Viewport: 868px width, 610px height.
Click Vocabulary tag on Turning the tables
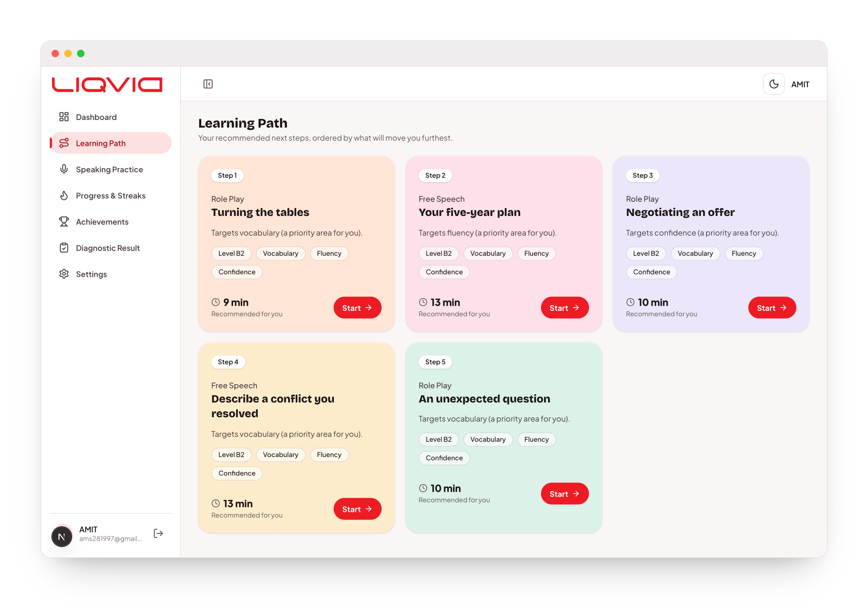pyautogui.click(x=281, y=254)
